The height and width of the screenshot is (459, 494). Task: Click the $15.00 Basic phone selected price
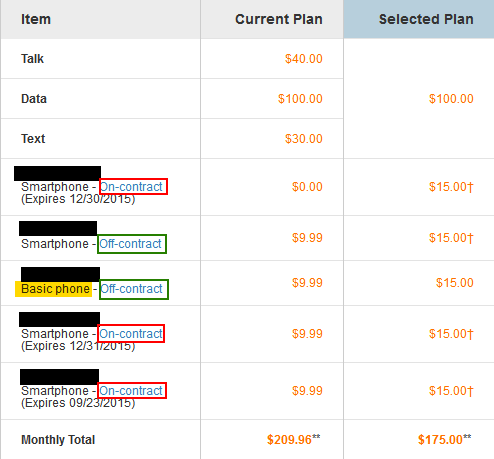[x=455, y=283]
